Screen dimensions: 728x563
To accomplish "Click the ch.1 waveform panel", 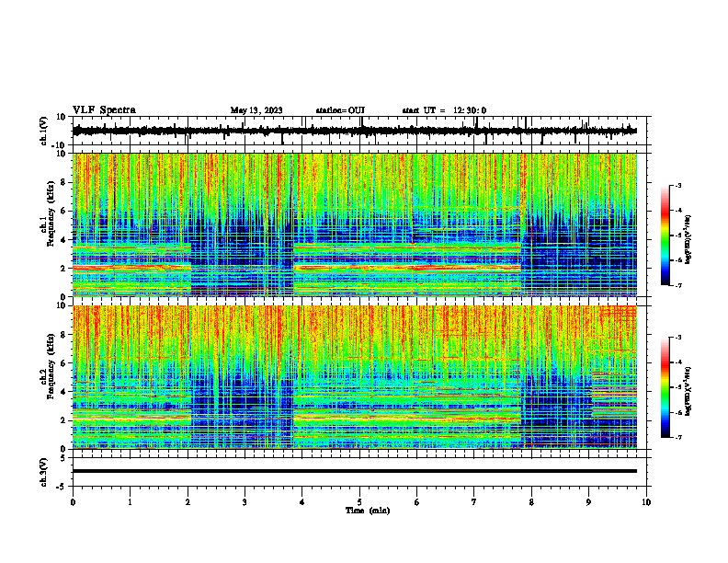I will [x=359, y=131].
